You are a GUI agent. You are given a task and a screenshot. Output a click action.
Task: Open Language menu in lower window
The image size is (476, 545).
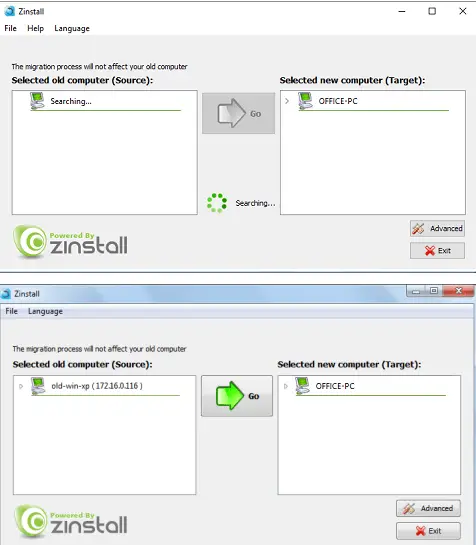point(45,311)
